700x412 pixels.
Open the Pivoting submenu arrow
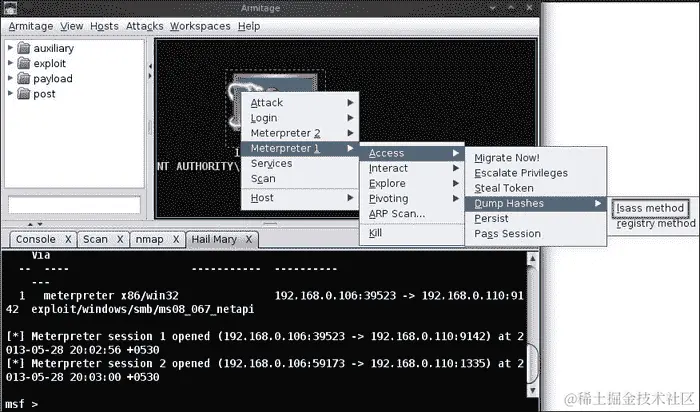click(456, 198)
